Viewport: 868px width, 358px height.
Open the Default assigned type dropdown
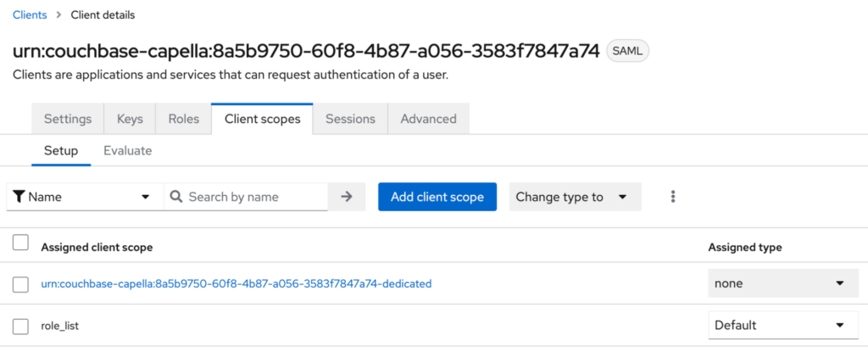783,325
